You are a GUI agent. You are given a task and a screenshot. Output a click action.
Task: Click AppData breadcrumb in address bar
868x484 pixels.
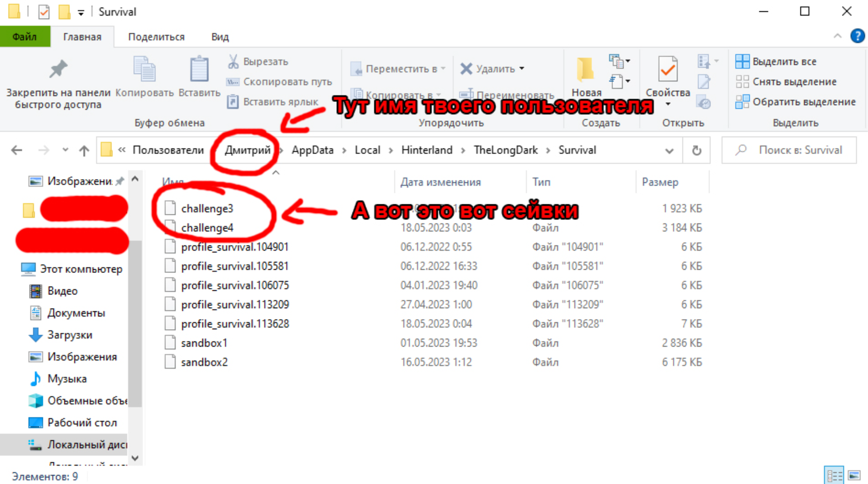312,150
